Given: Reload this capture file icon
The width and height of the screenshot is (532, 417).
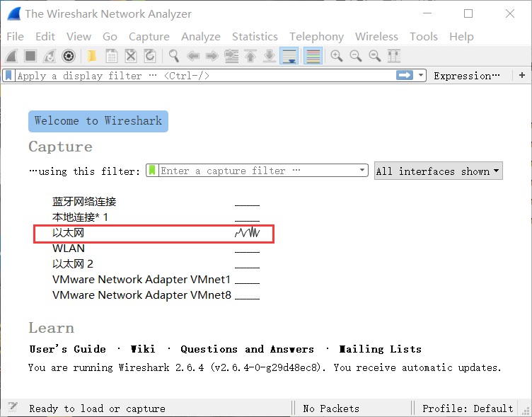Looking at the screenshot, I should tap(150, 56).
